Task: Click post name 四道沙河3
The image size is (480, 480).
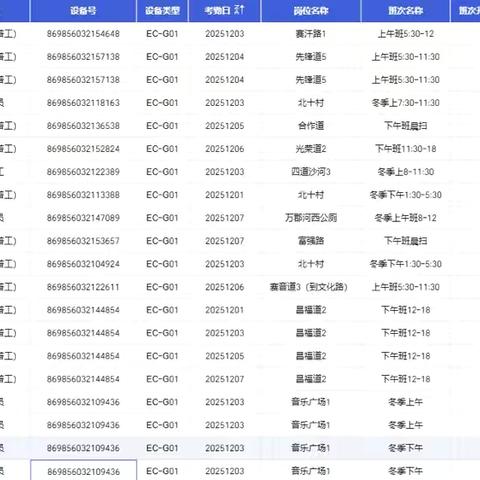Action: tap(311, 172)
